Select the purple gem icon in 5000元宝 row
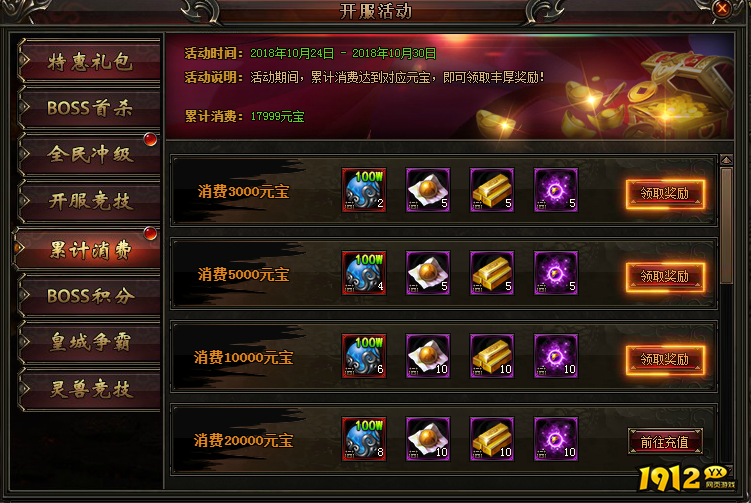 click(x=556, y=273)
